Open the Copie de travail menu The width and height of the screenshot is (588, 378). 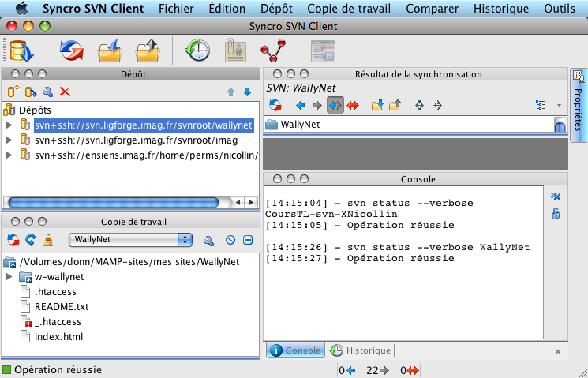click(349, 8)
